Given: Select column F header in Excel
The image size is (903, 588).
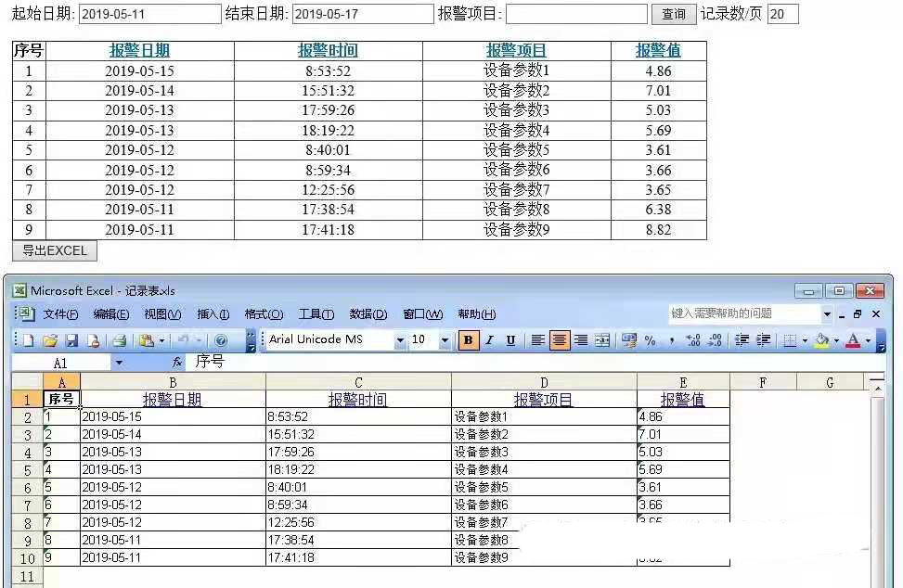Looking at the screenshot, I should coord(763,382).
